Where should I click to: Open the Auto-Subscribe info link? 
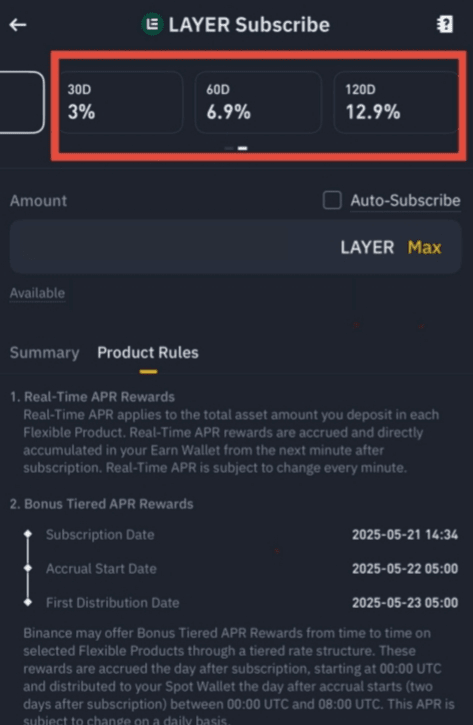click(x=405, y=201)
